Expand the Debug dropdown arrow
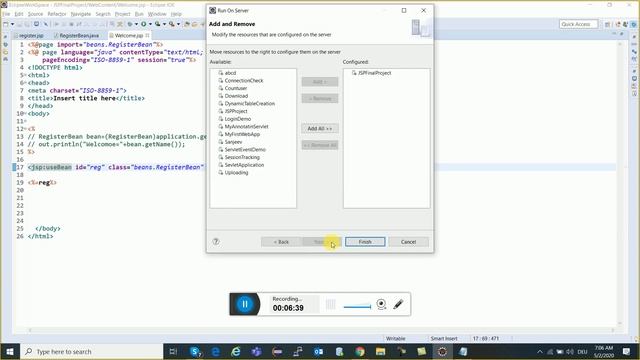Screen dimensions: 640x360 [x=136, y=24]
